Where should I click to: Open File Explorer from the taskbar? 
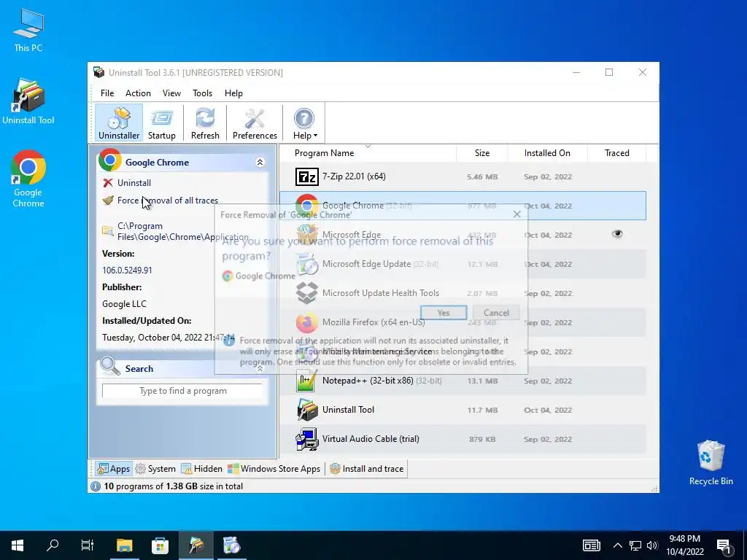(x=124, y=545)
